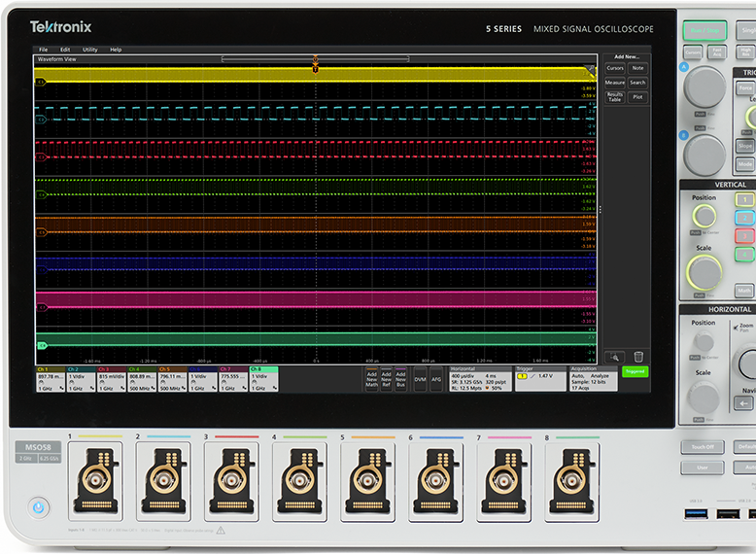Add a new Note

[637, 68]
